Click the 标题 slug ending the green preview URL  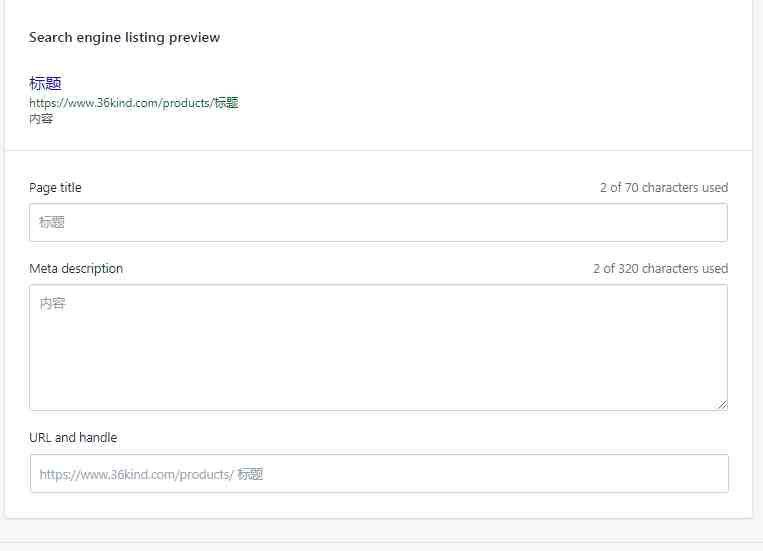pyautogui.click(x=226, y=103)
